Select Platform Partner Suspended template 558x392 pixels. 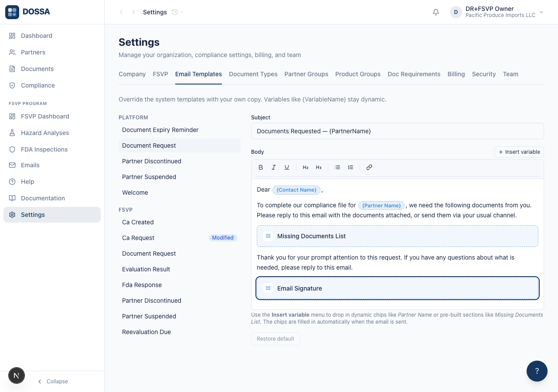point(180,177)
